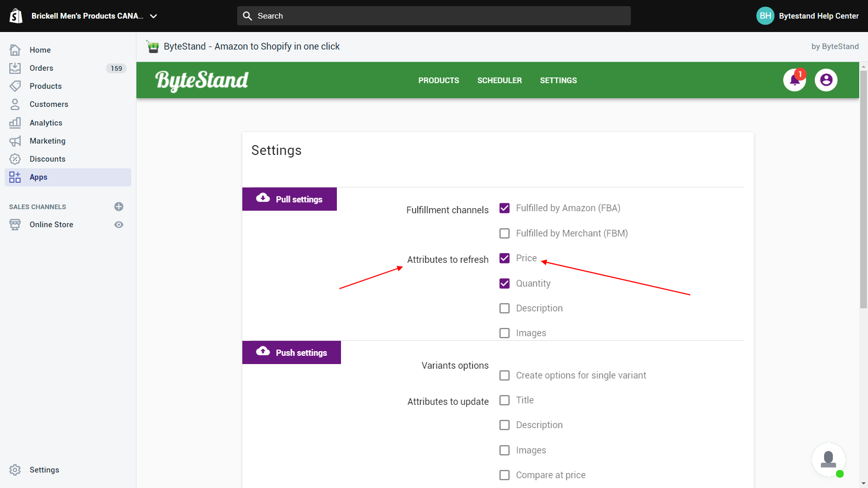
Task: Click the Pull settings button
Action: [x=289, y=199]
